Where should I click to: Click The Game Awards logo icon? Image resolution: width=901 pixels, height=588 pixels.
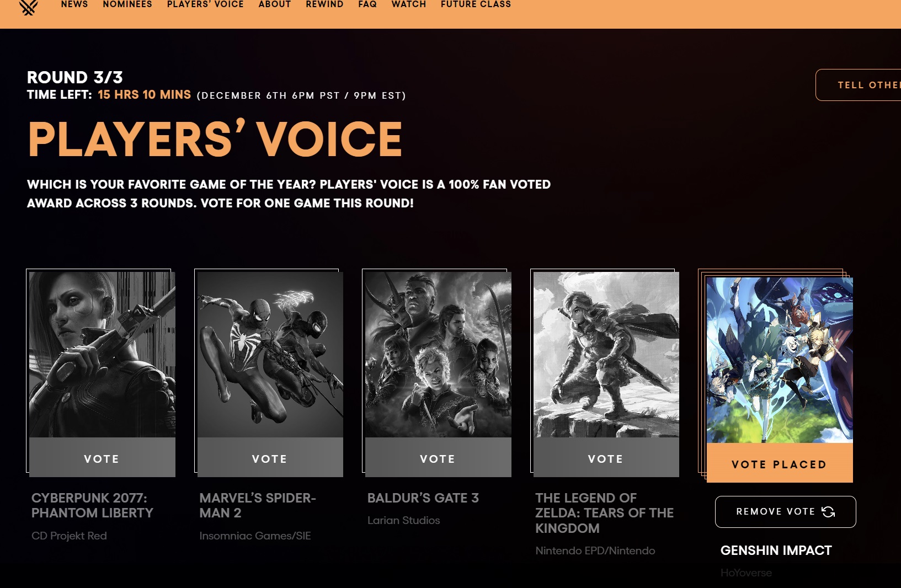coord(28,7)
